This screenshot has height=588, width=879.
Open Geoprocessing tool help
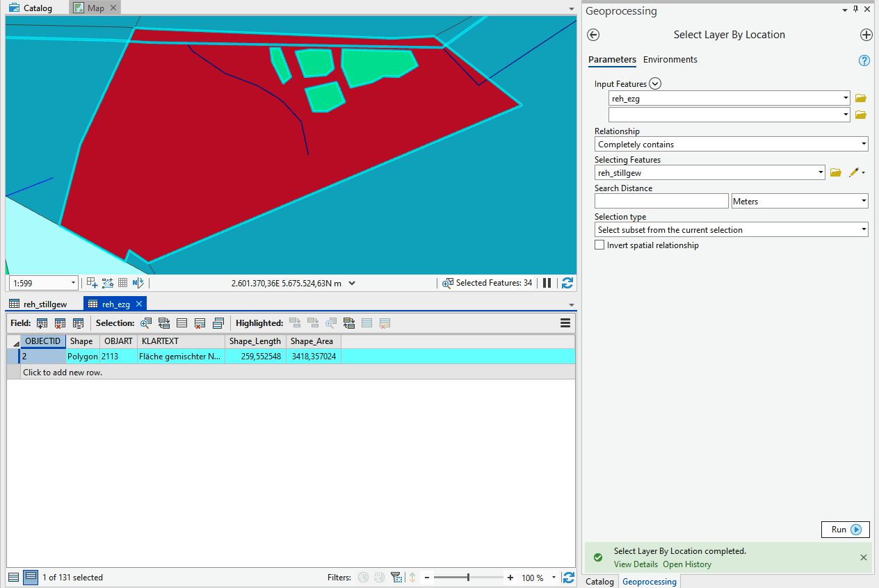[864, 60]
